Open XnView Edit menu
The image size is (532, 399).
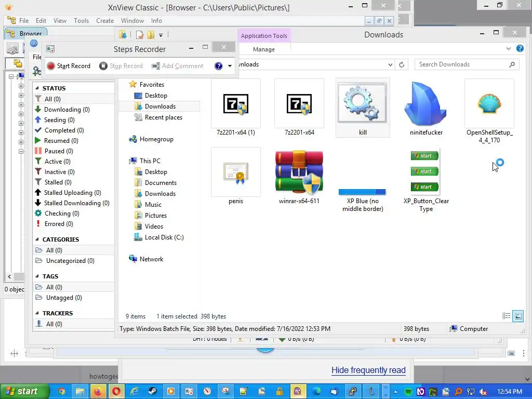point(41,21)
